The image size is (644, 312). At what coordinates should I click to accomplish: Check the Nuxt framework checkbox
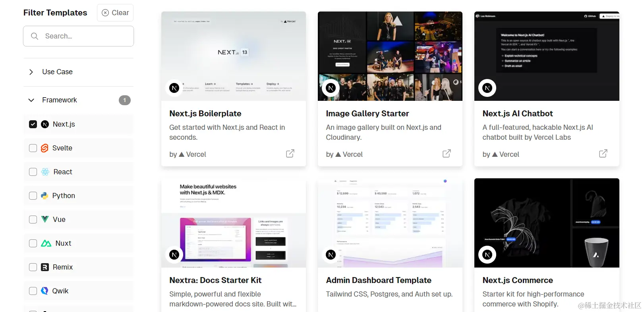(x=33, y=243)
